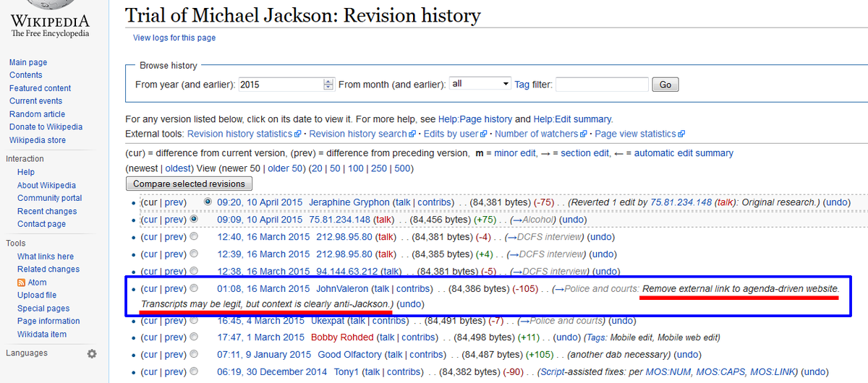Open Donate to Wikipedia link
This screenshot has height=383, width=868.
click(x=46, y=127)
